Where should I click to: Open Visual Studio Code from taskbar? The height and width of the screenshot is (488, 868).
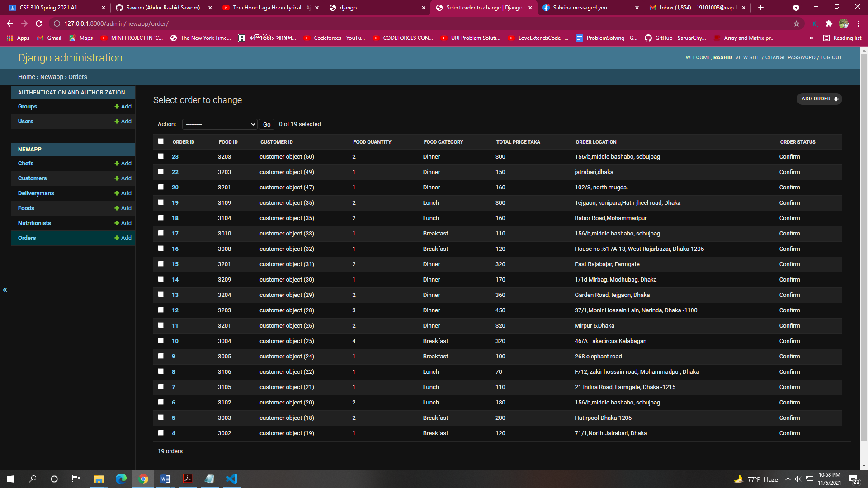232,479
